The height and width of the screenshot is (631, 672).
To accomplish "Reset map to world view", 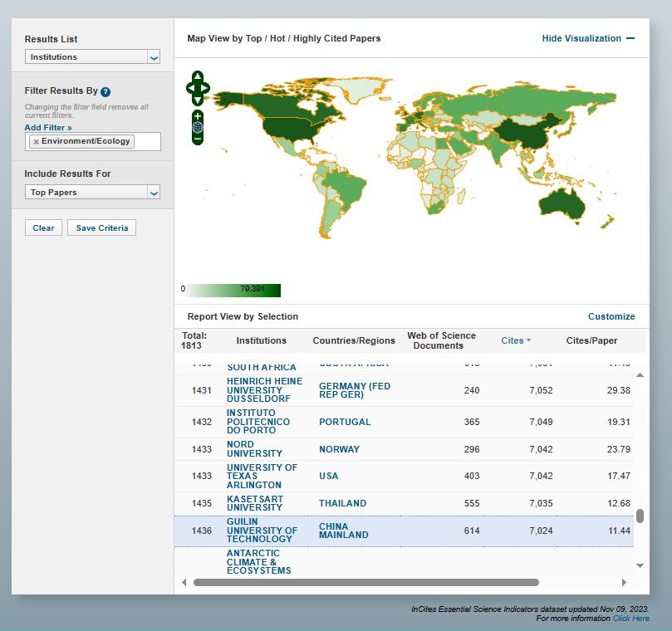I will (x=198, y=127).
